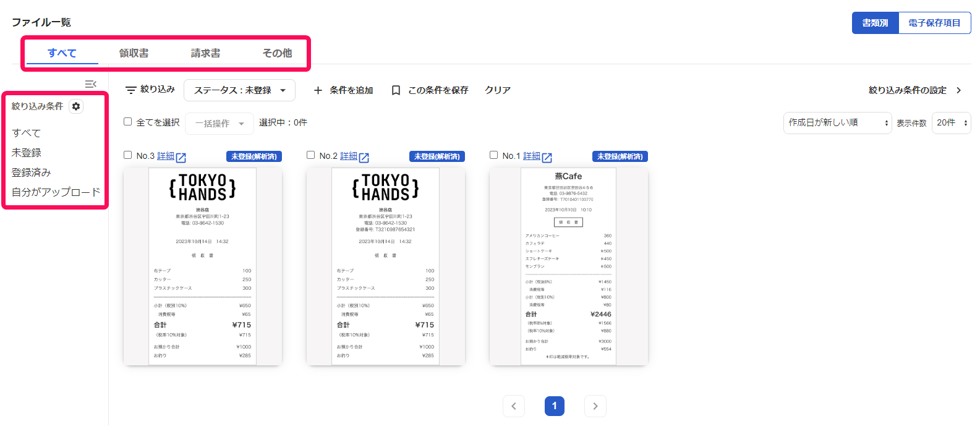This screenshot has height=429, width=980.
Task: Open 詳細 link for No.2
Action: point(349,156)
